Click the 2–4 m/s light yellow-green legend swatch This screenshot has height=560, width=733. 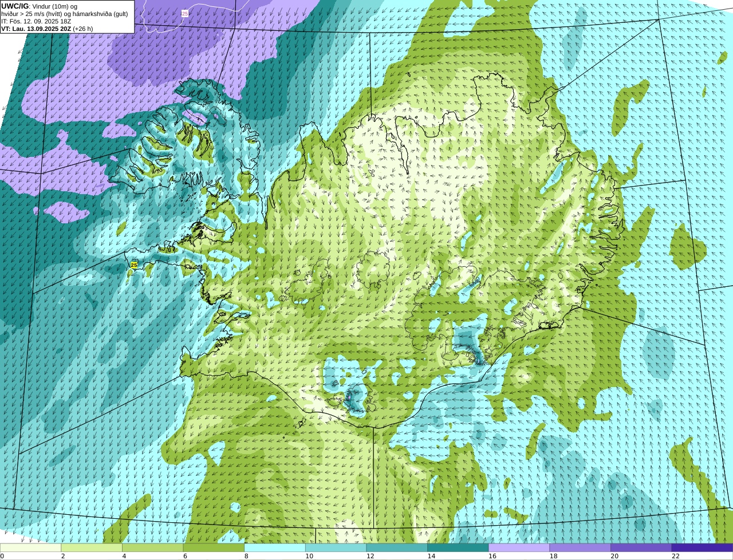coord(92,547)
